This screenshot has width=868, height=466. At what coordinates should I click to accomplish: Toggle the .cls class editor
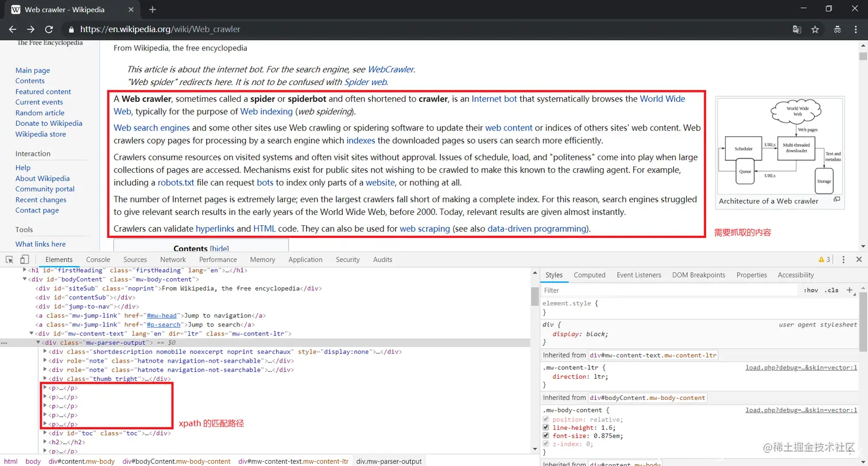click(x=831, y=290)
